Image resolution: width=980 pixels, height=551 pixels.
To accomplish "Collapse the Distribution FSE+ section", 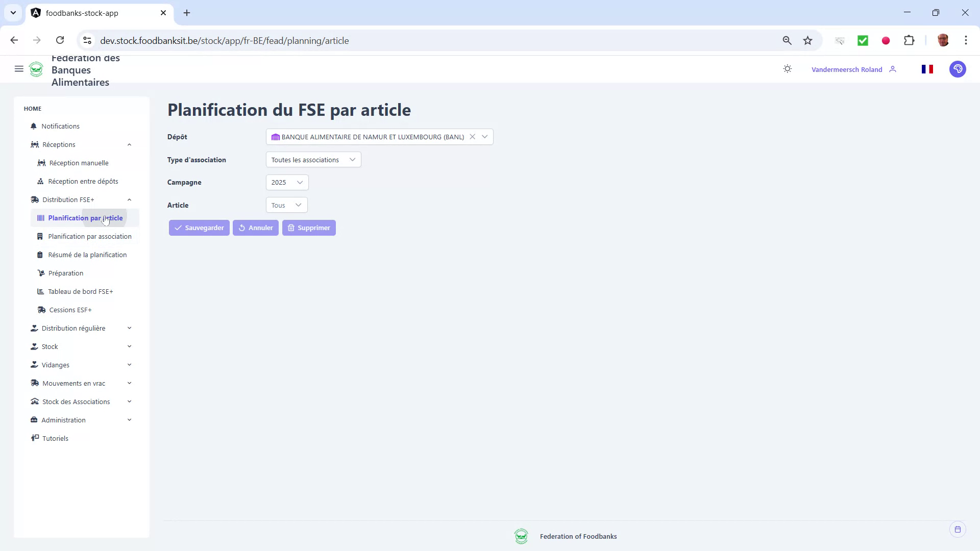I will click(x=129, y=199).
